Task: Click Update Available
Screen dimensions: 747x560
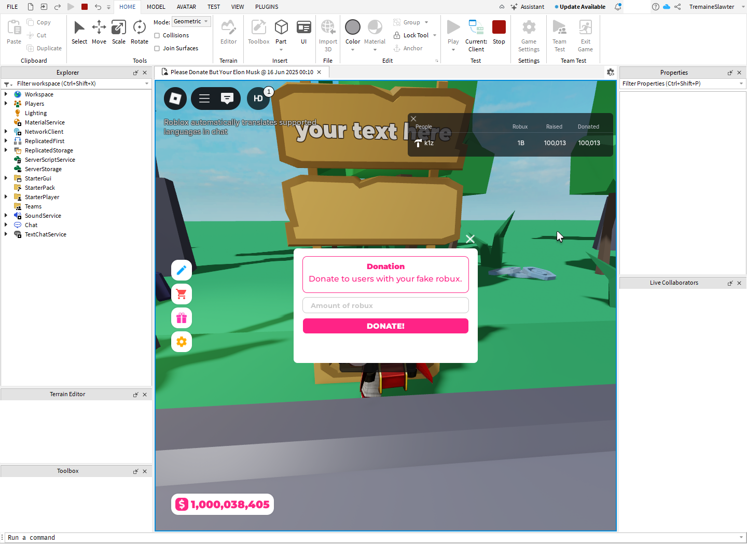Action: [580, 7]
